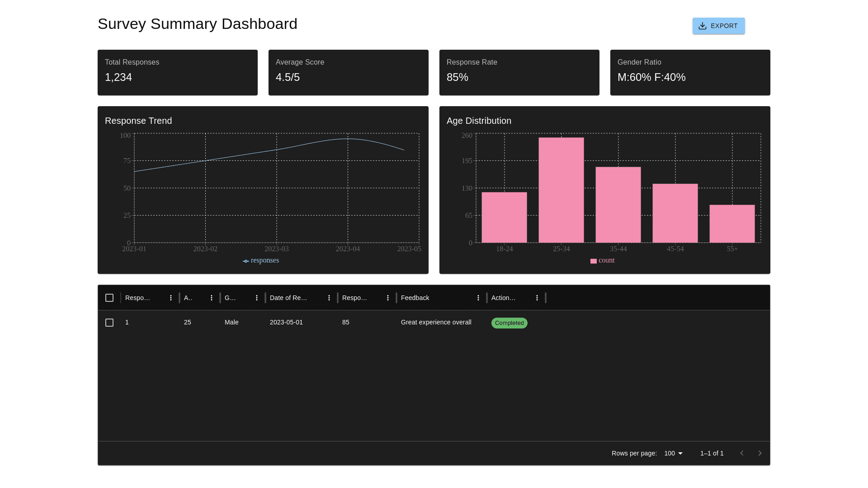Sort by Date of Response header
This screenshot has height=488, width=868.
pos(288,298)
